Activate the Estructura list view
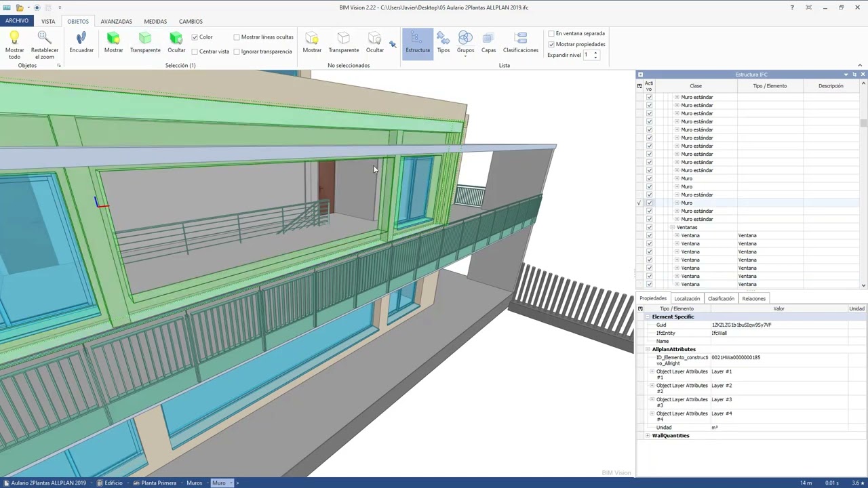Viewport: 868px width, 488px height. 418,43
